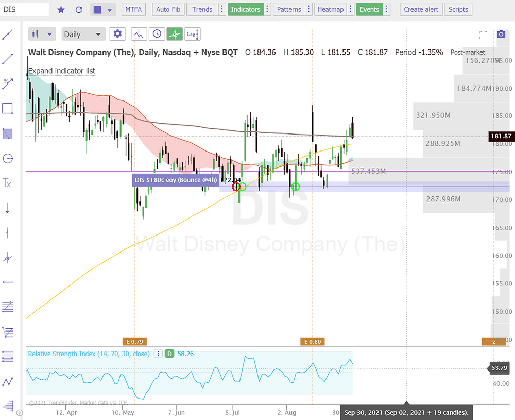Click the Relative Strength Index label
This screenshot has height=420, width=515.
[x=89, y=354]
